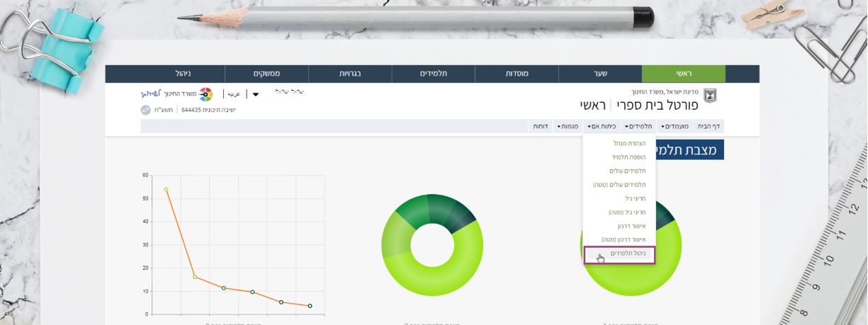Click the round gray arrow icon beside תשע"ח
The width and height of the screenshot is (868, 325).
(x=146, y=110)
